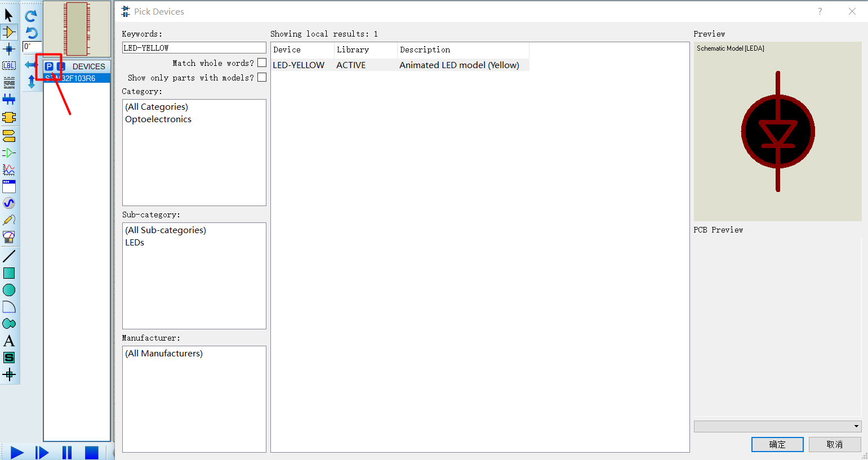Confirm selection with 确定 button
Image resolution: width=868 pixels, height=460 pixels.
click(x=777, y=444)
